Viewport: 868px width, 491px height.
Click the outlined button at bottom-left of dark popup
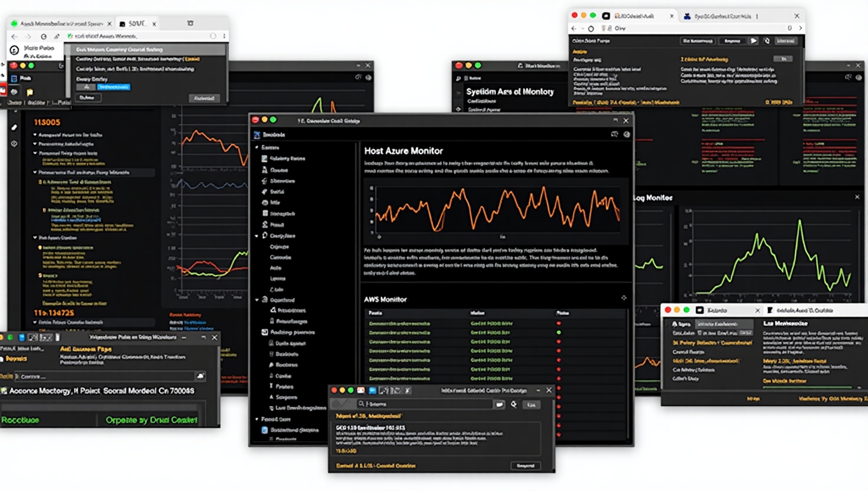pos(87,97)
